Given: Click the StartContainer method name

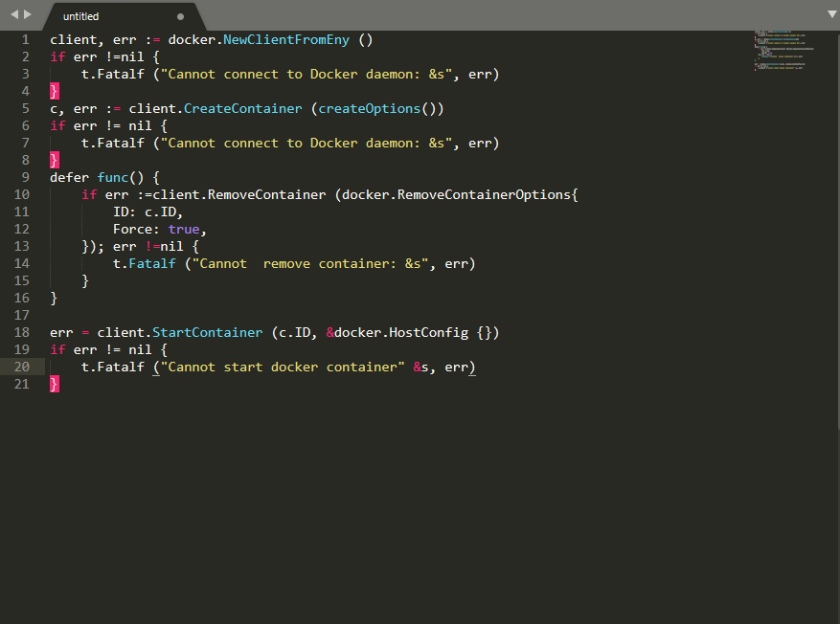Looking at the screenshot, I should tap(207, 332).
